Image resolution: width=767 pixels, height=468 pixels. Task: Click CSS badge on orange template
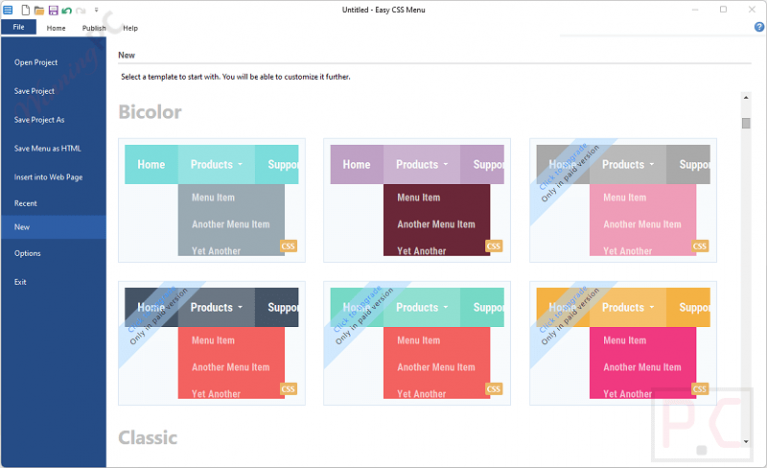coord(699,389)
